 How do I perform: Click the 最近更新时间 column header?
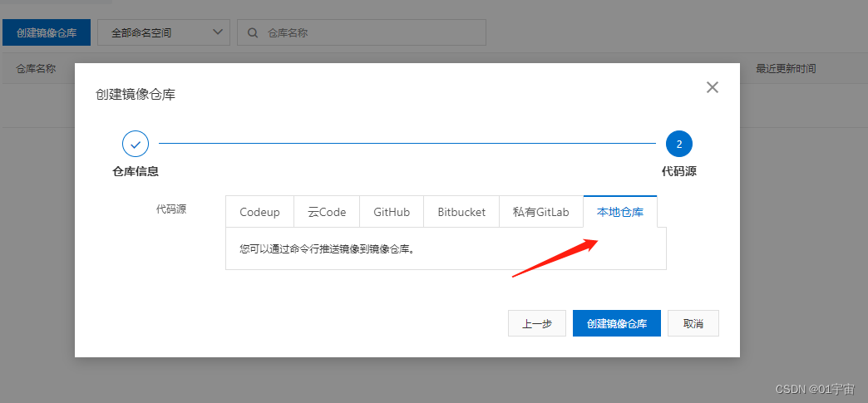coord(786,69)
